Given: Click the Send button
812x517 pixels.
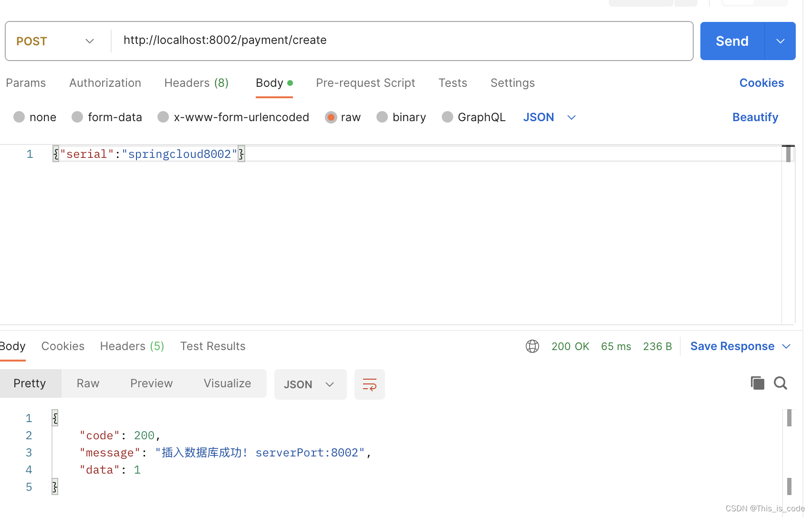Looking at the screenshot, I should [731, 41].
